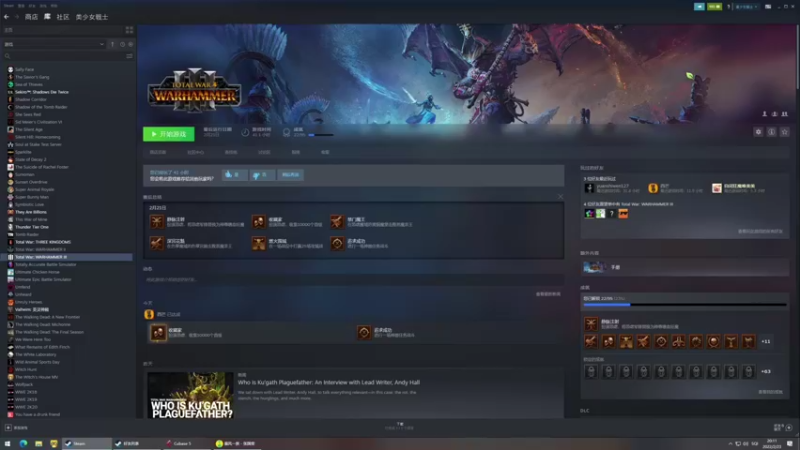Open friend yuanshiwen127's avatar

click(x=589, y=188)
